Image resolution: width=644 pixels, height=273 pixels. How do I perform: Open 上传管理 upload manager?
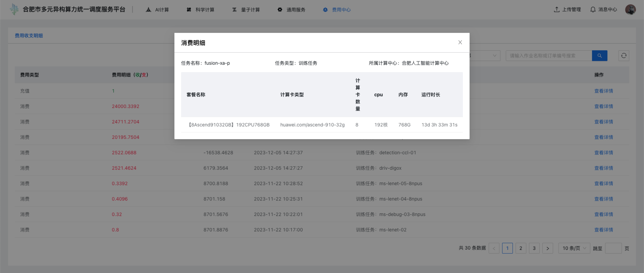(567, 10)
